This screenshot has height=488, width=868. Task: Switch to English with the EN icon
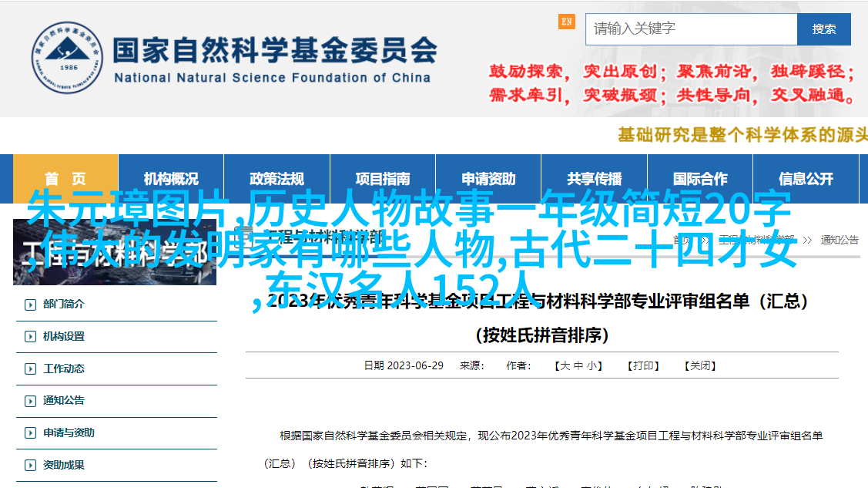click(x=566, y=22)
